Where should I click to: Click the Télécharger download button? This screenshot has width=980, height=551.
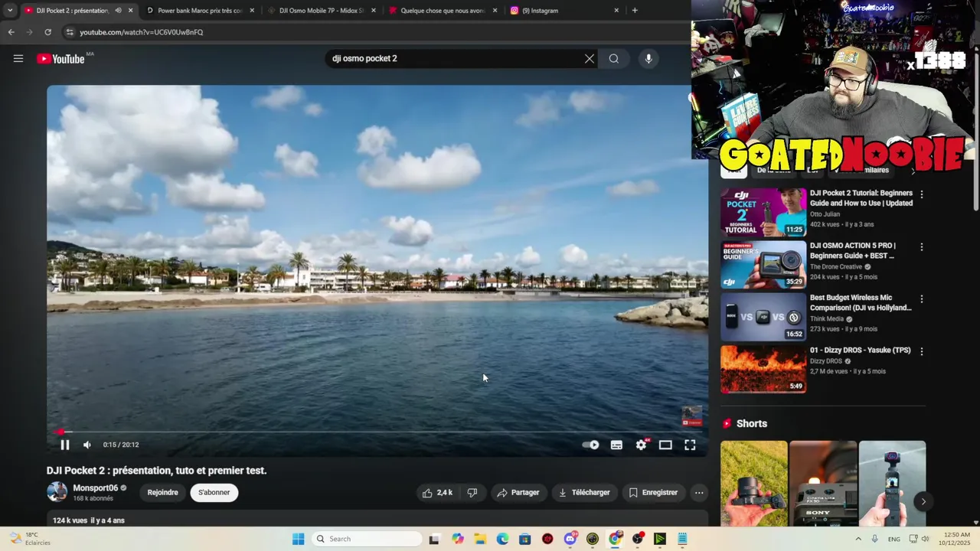pyautogui.click(x=584, y=493)
